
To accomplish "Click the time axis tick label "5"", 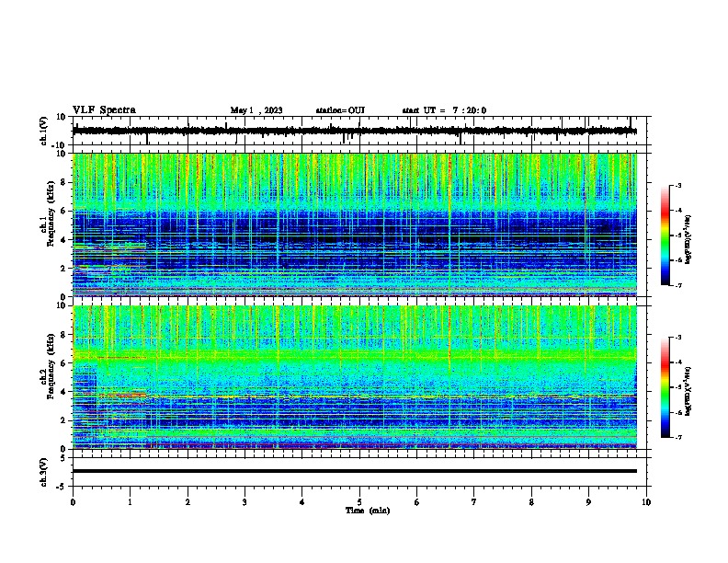I will [359, 502].
